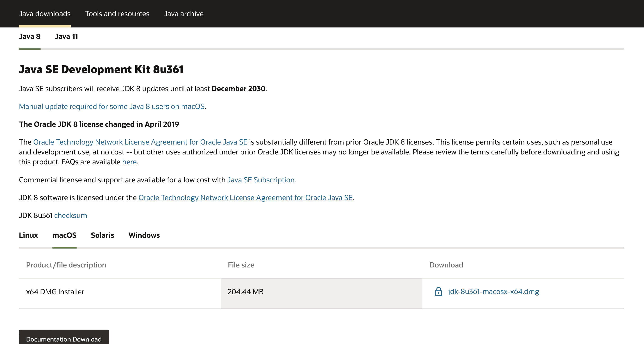Download jdk-8u361-macosx-x64.dmg file
Screen dimensions: 644x344
pyautogui.click(x=493, y=292)
